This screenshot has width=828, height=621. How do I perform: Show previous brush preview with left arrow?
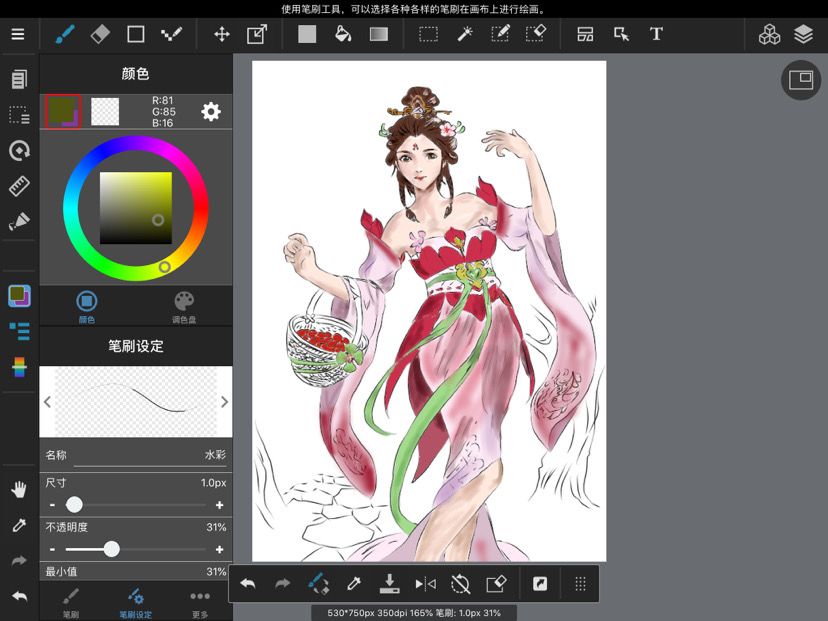(x=48, y=402)
